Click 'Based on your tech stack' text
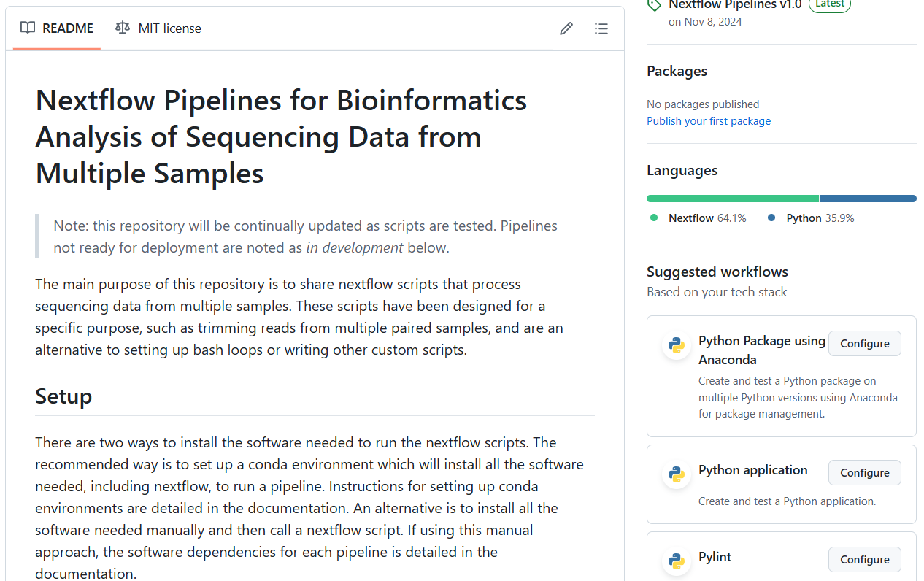Screen dimensions: 924x581 tap(717, 292)
